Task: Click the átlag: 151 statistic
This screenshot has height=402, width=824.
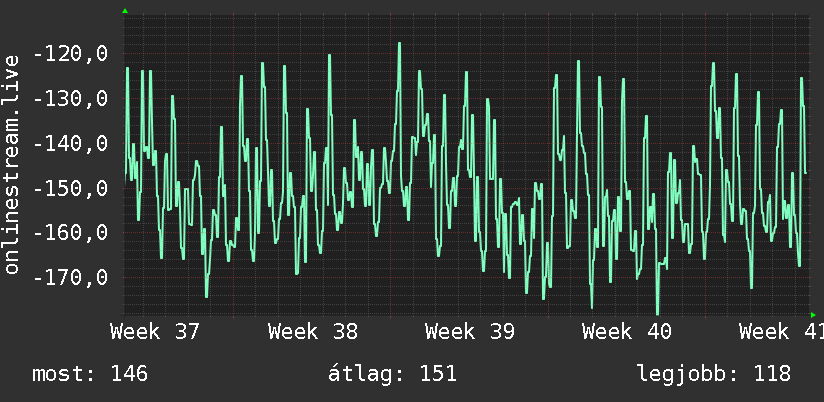Action: point(392,374)
